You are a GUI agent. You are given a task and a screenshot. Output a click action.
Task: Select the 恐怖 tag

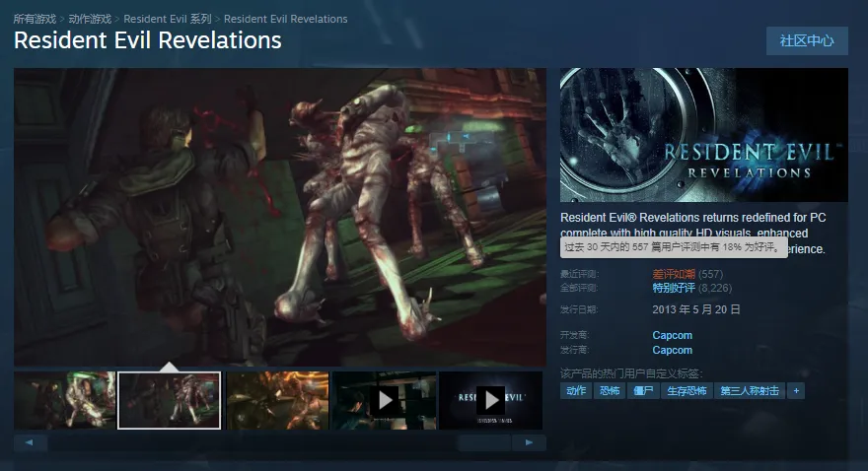tap(610, 391)
